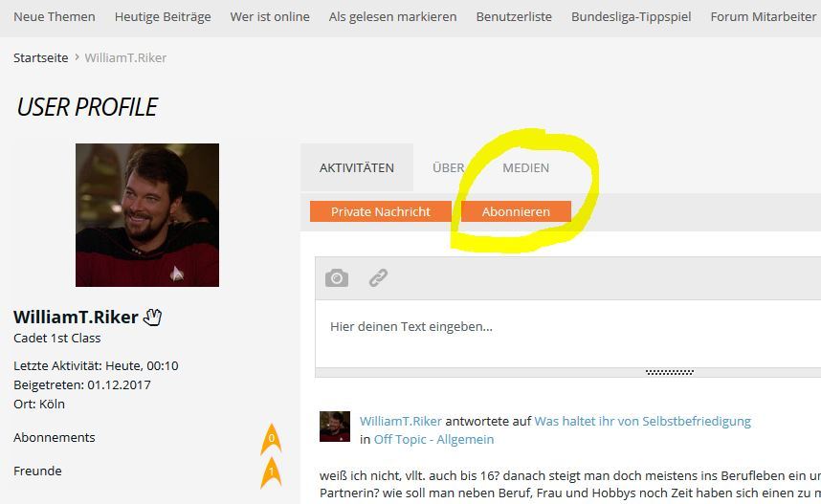Viewport: 821px width, 504px height.
Task: Click the Cadet 1st Class rank text
Action: [x=57, y=339]
